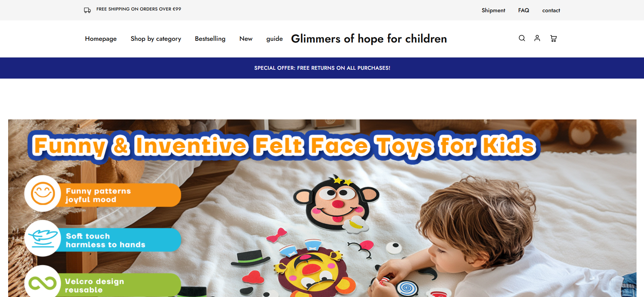Open the guide menu item
Viewport: 644px width, 297px height.
274,39
